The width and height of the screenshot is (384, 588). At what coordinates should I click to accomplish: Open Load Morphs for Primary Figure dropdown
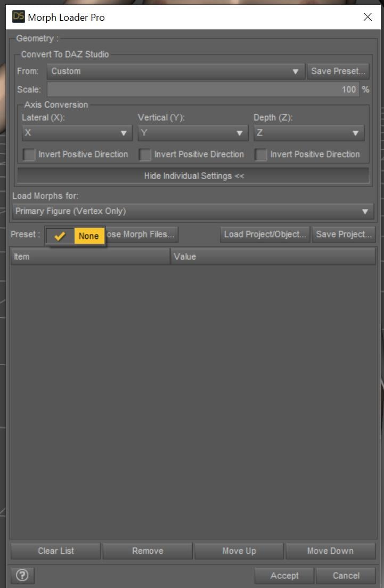[x=193, y=211]
